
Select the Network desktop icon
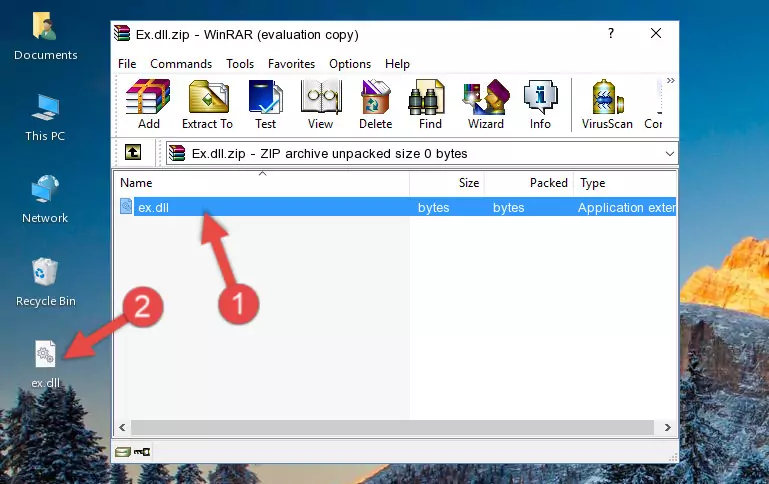click(x=45, y=199)
